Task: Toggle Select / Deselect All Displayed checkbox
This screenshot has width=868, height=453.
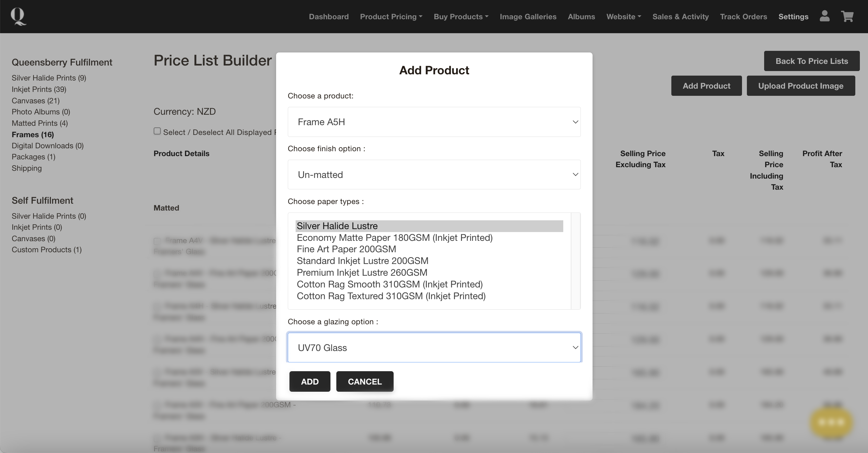Action: [x=157, y=131]
